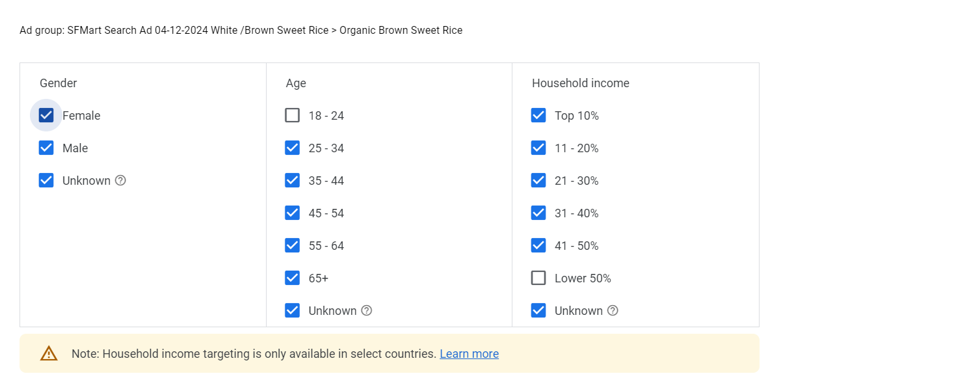Enable the 18 - 24 age checkbox
Screen dimensions: 980x391
[x=293, y=116]
